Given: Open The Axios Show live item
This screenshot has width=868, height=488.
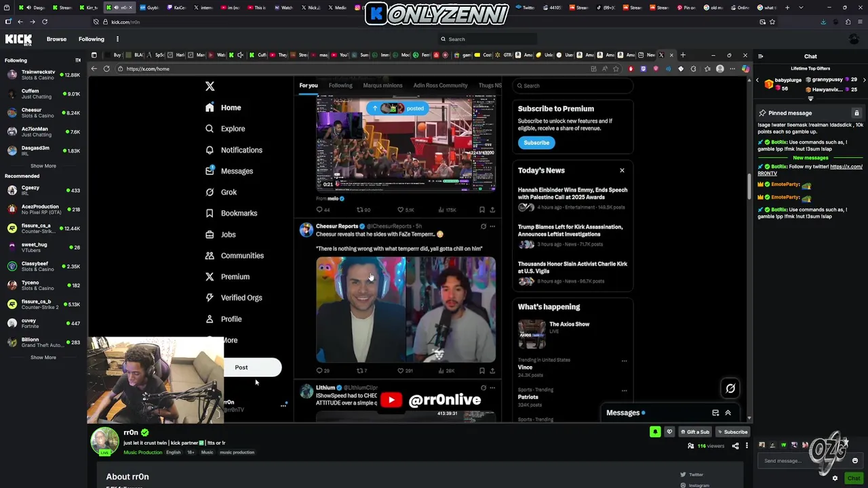Looking at the screenshot, I should pos(573,334).
